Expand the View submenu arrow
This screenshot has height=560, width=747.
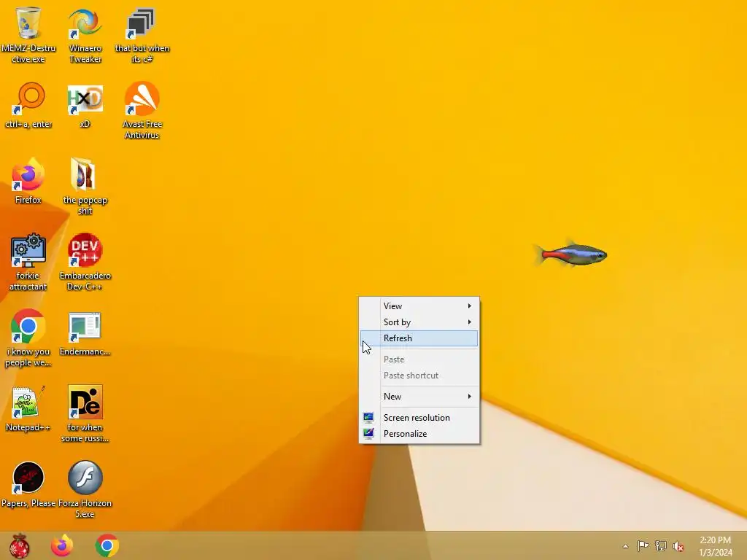click(x=469, y=306)
